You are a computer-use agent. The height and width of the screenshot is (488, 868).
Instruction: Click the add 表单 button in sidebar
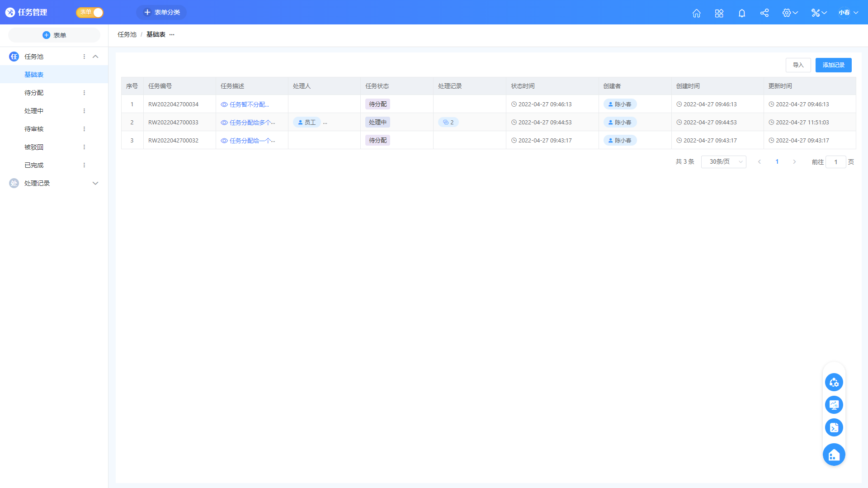[54, 35]
